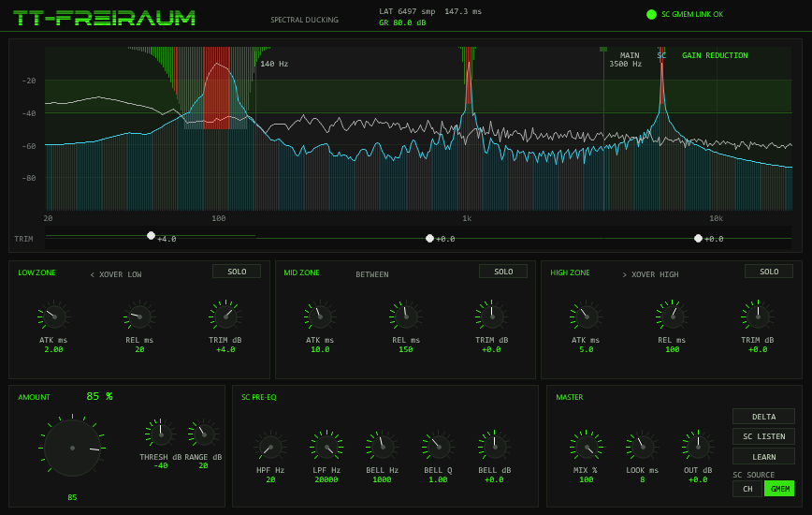Click the Low Zone ATK value 2.00
Image resolution: width=812 pixels, height=515 pixels.
(x=53, y=349)
